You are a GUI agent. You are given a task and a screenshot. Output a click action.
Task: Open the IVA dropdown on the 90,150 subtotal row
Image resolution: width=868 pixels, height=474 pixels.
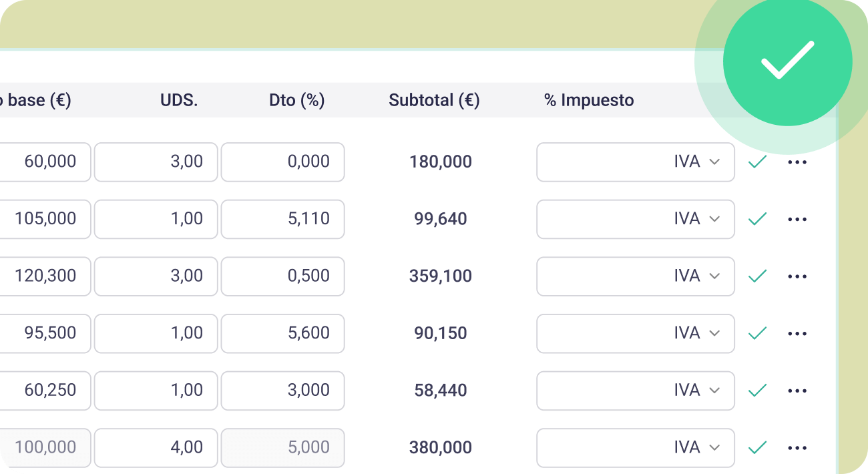[x=634, y=333]
